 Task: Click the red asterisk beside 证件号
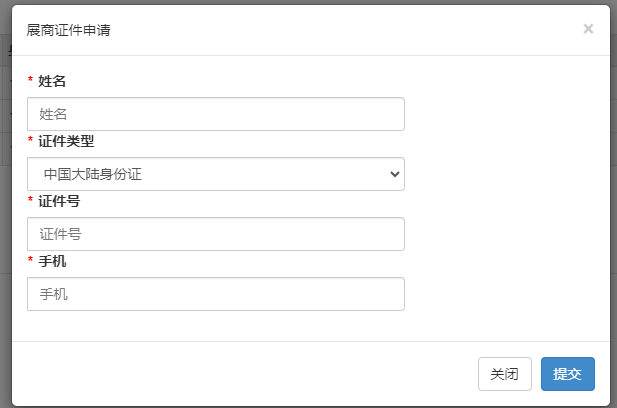point(30,202)
